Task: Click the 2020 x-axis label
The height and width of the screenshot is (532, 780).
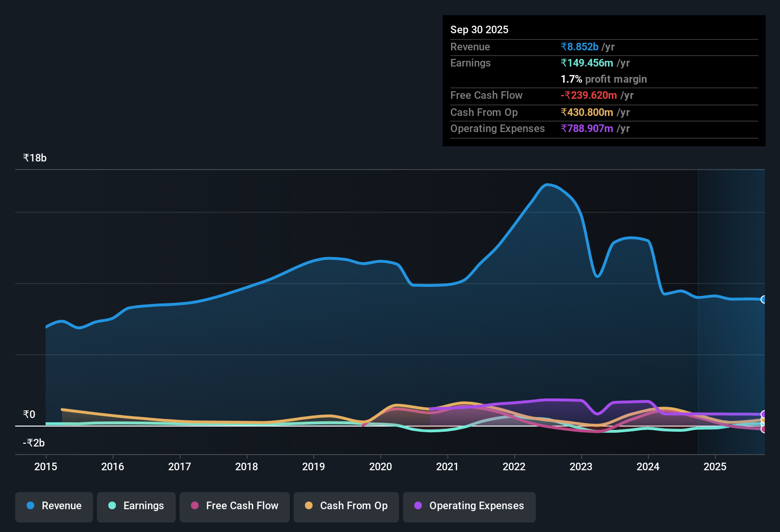Action: [x=380, y=466]
